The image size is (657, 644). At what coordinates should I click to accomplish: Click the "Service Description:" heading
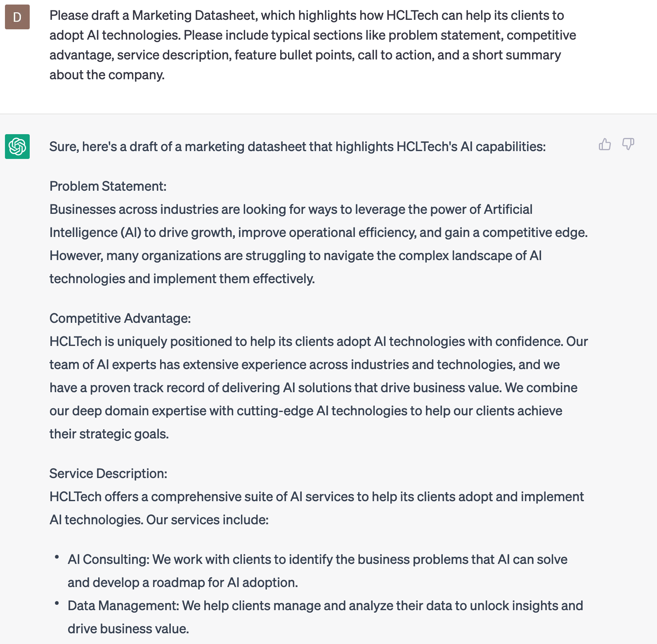(108, 474)
